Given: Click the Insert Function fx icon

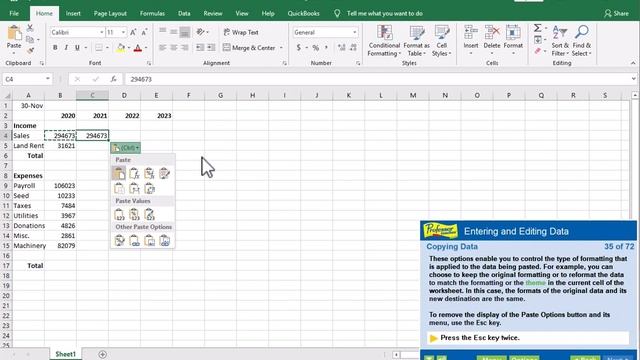Looking at the screenshot, I should tap(113, 79).
